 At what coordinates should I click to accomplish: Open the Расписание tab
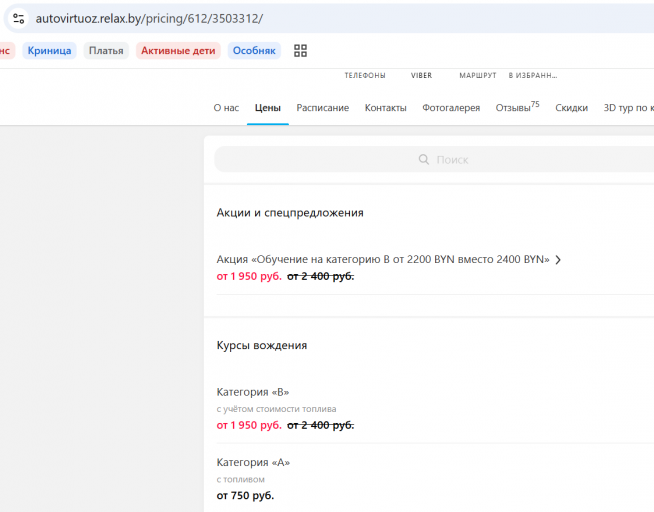[x=323, y=108]
